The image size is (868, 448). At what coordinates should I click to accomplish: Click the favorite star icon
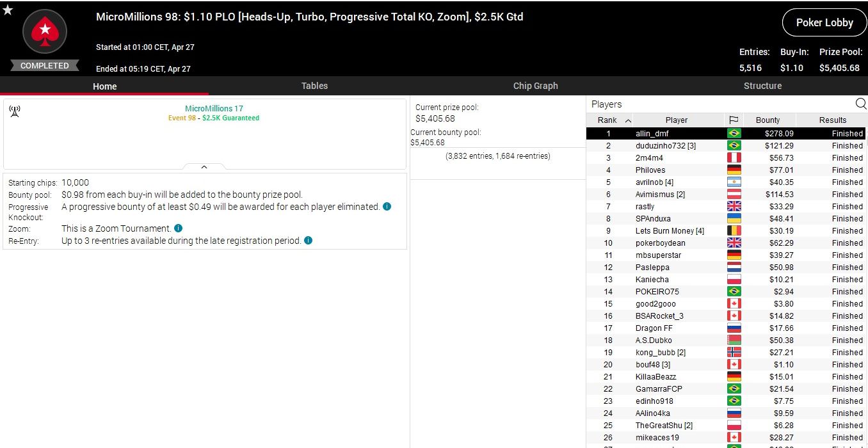pos(8,10)
